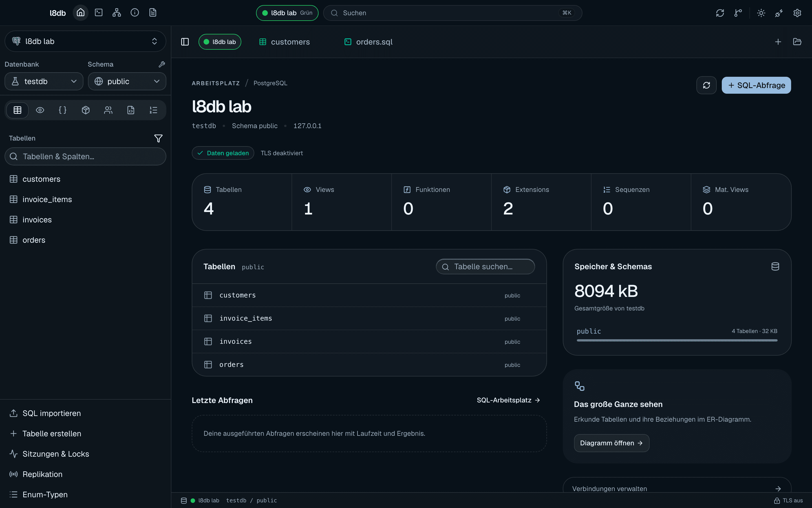Open the info circle icon
The image size is (812, 508).
click(x=134, y=13)
